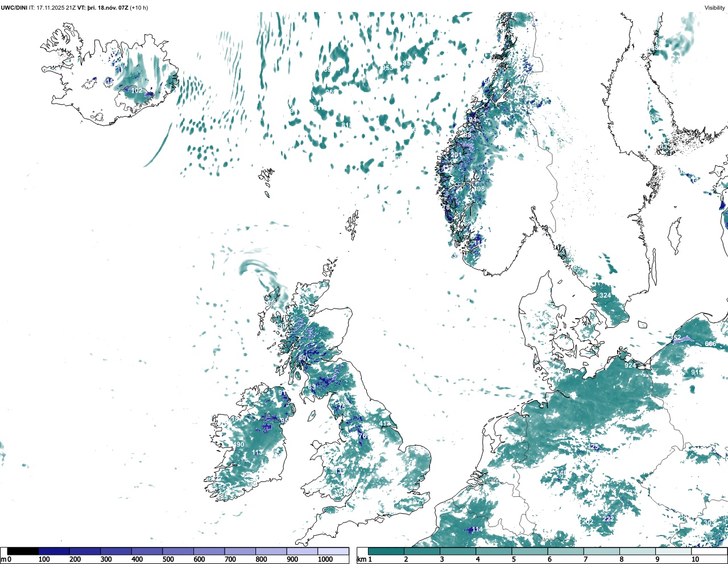Screen dimensions: 728x564
Task: Click the '924' value near the Baltic coast
Action: pyautogui.click(x=630, y=365)
